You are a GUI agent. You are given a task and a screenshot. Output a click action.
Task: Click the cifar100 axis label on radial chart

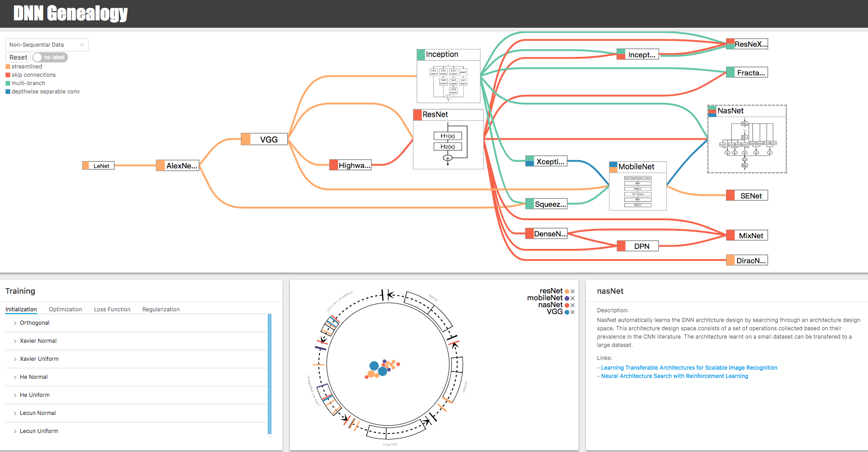(x=390, y=445)
